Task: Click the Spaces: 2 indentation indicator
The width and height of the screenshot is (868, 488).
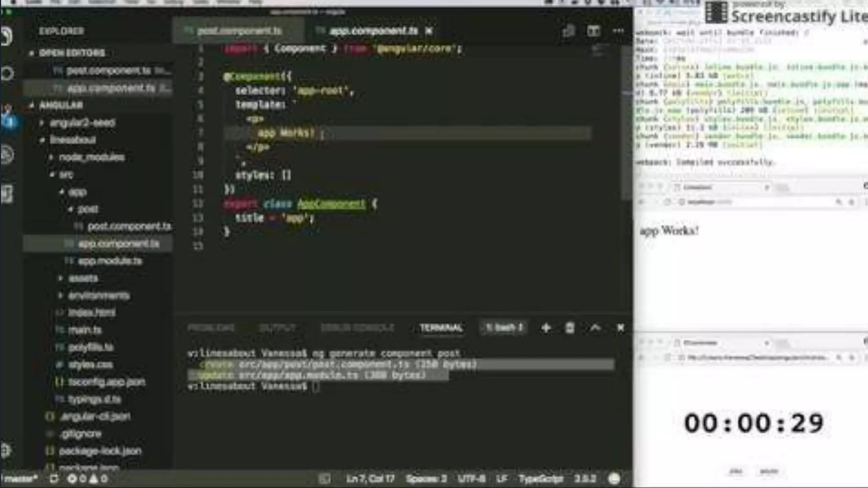Action: pos(426,479)
